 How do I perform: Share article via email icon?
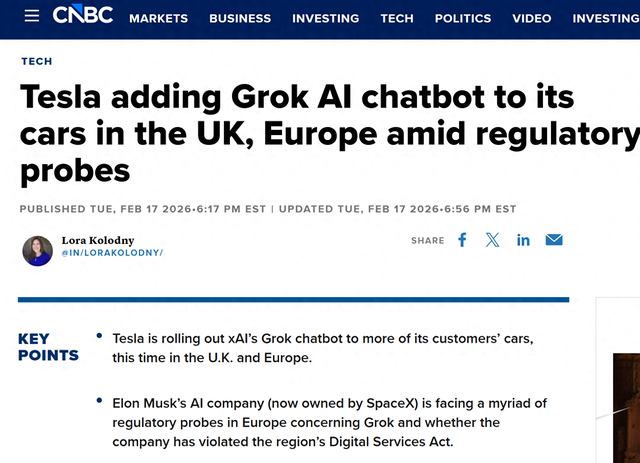click(x=554, y=240)
